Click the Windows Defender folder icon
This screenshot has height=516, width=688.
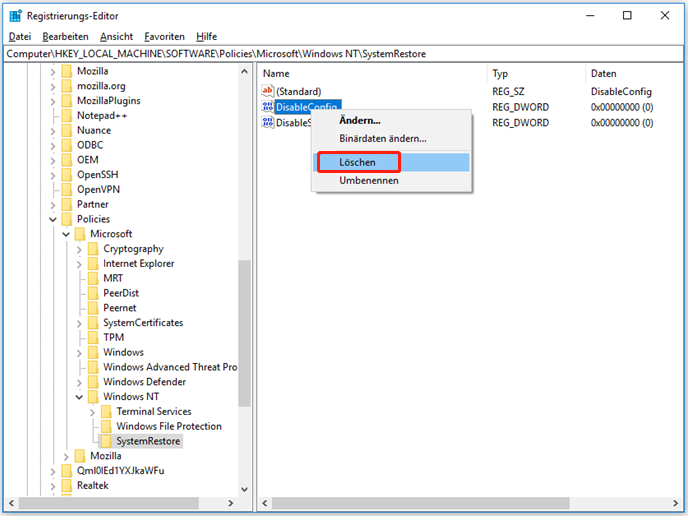(x=93, y=382)
